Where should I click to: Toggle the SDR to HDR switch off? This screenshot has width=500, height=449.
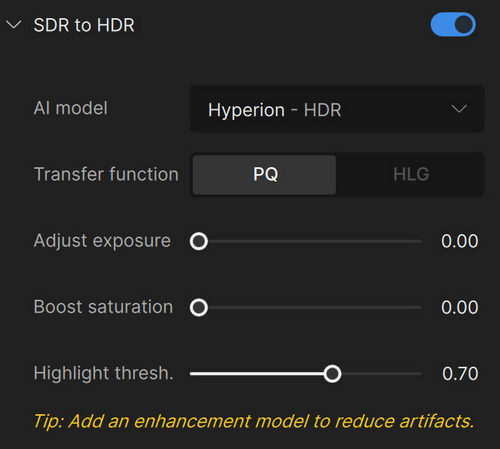453,25
